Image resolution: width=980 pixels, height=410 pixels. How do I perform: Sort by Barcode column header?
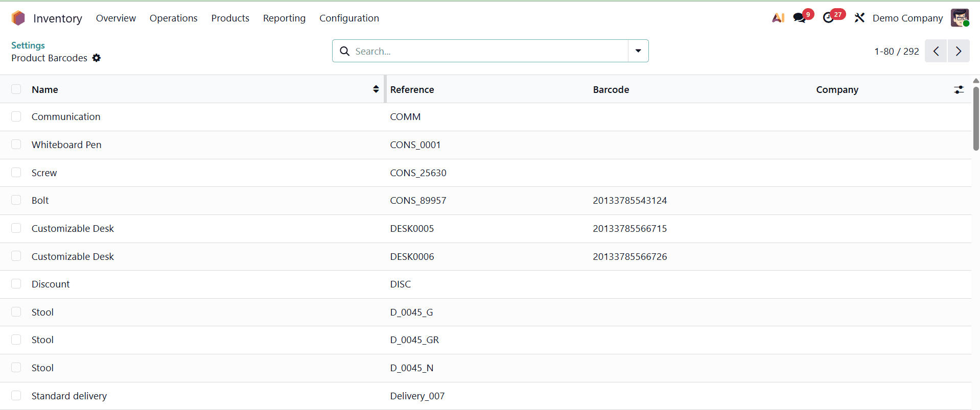tap(611, 89)
